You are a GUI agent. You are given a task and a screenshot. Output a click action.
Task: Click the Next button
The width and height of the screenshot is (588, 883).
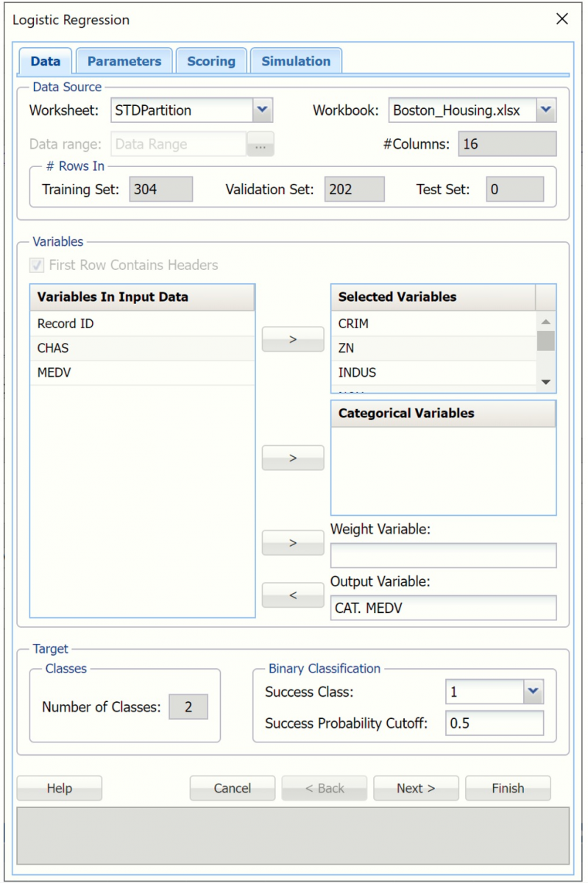pyautogui.click(x=416, y=788)
